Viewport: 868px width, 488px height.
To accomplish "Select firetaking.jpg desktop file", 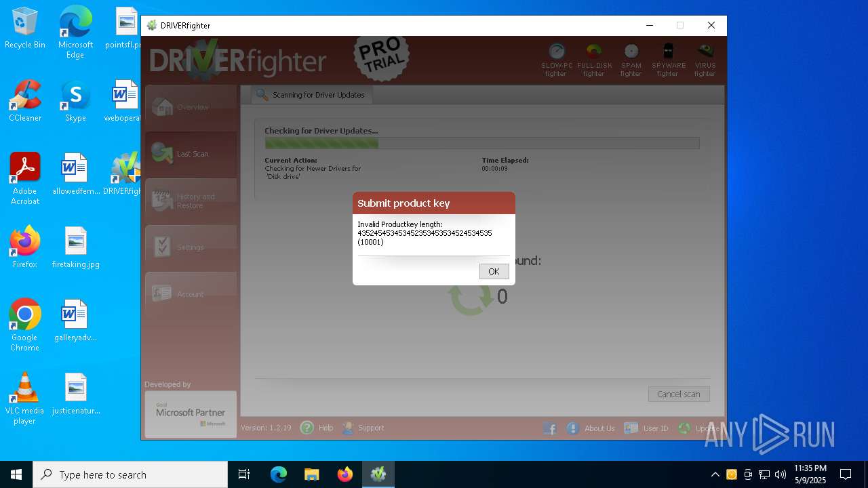I will click(75, 247).
